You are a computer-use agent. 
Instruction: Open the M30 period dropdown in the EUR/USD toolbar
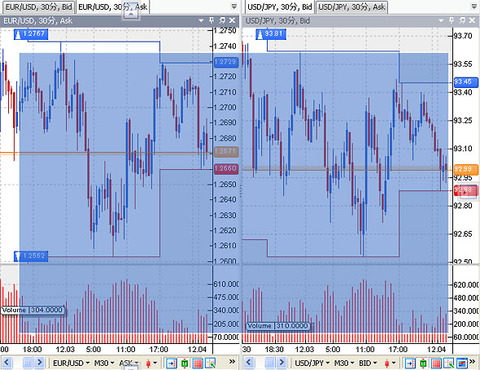(104, 363)
